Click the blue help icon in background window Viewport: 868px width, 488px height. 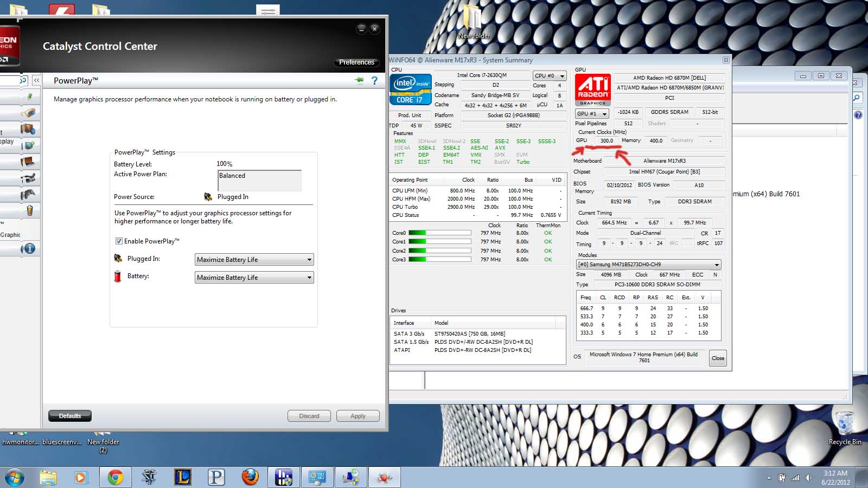pyautogui.click(x=858, y=115)
